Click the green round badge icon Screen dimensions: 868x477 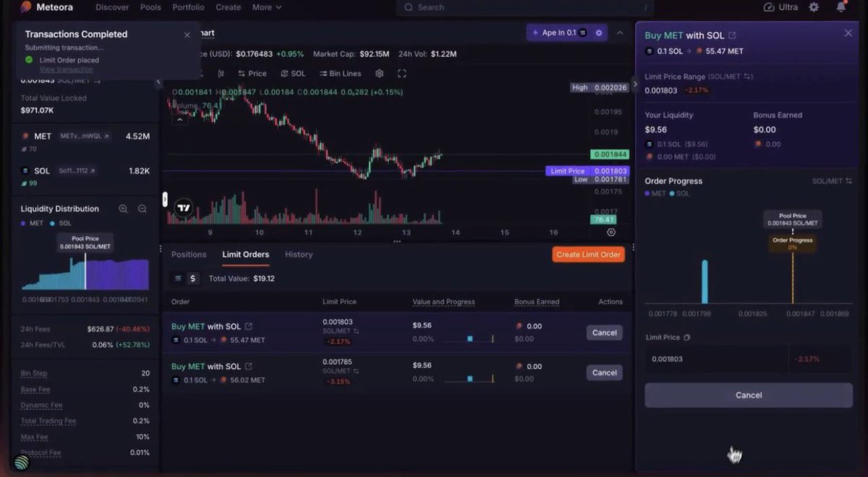(22, 462)
